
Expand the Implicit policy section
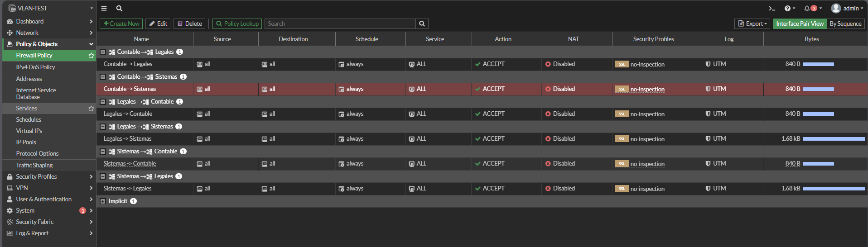pyautogui.click(x=103, y=201)
